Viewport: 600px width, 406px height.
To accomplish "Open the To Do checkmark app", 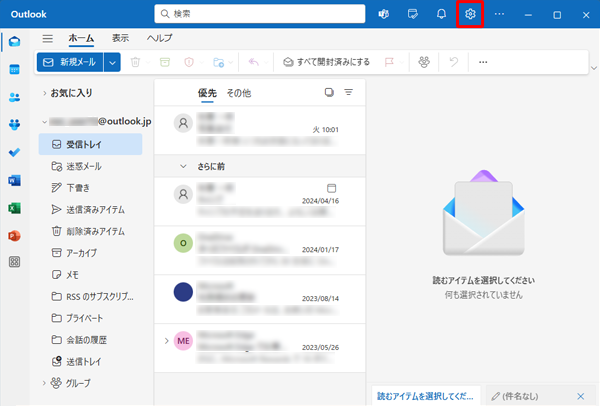I will tap(15, 152).
